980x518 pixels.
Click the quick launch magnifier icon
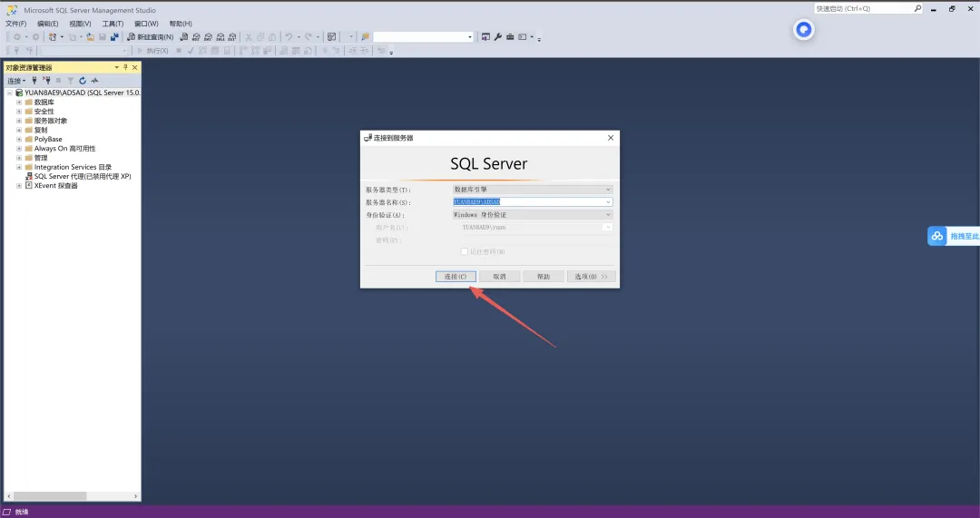click(x=917, y=9)
